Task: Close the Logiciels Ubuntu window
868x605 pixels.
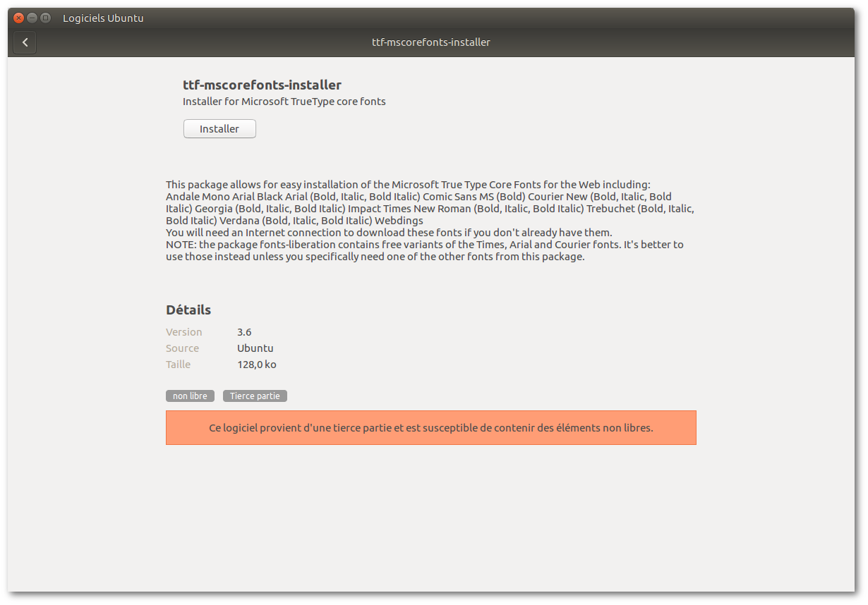Action: 18,18
